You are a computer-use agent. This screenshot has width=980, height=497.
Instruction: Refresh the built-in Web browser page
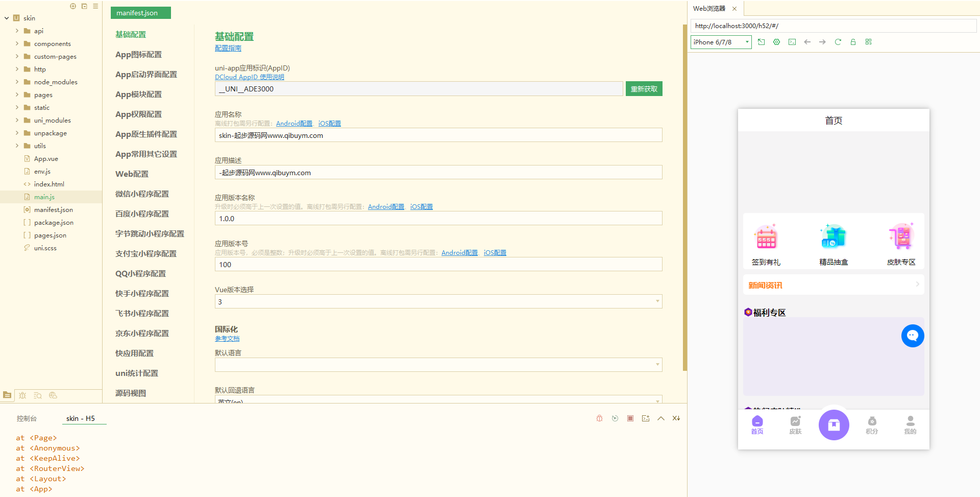(x=838, y=42)
